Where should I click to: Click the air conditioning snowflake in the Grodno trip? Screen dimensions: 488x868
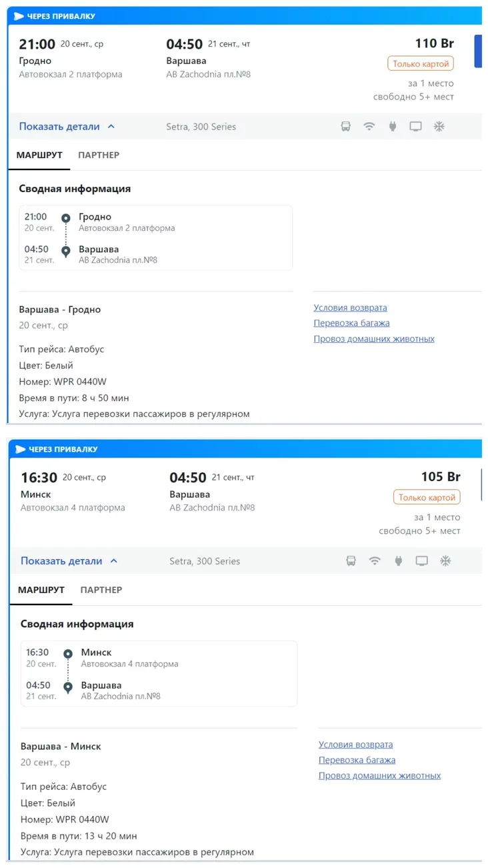439,127
